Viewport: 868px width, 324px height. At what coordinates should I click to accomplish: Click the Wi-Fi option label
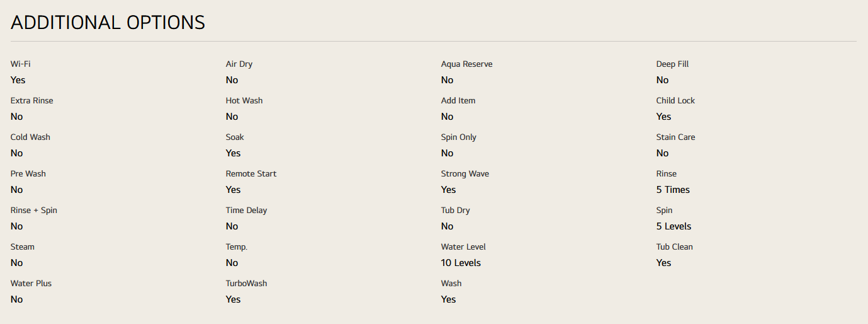coord(20,64)
